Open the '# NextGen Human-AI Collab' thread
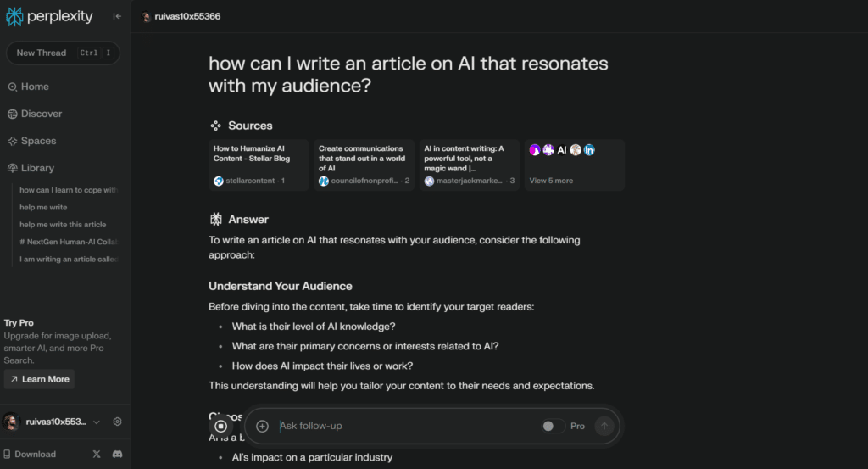 tap(69, 242)
